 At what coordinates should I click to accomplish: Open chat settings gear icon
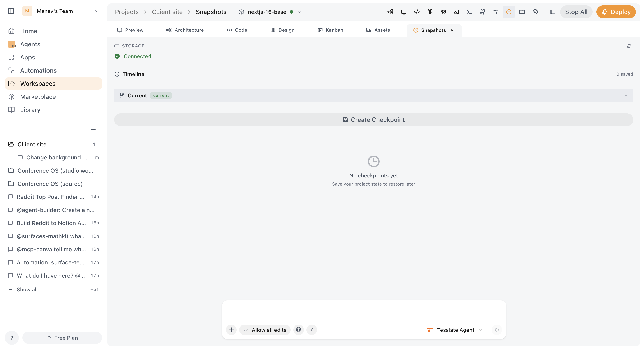pyautogui.click(x=299, y=330)
